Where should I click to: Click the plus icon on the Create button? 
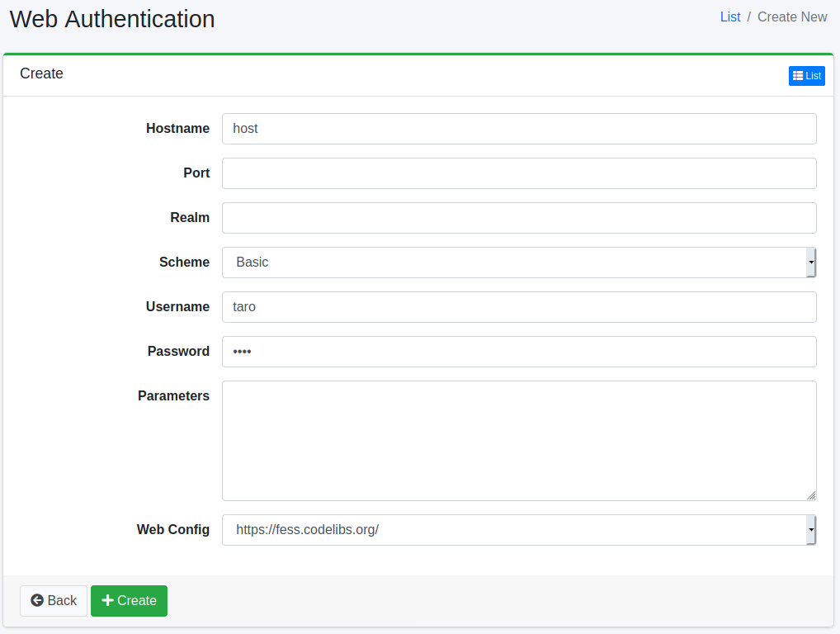pyautogui.click(x=107, y=600)
